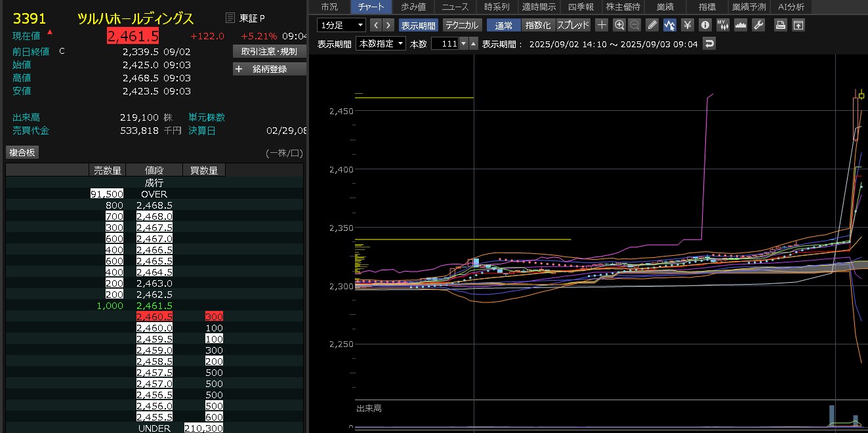
Task: Switch to the 適時開示 tab
Action: tap(539, 7)
